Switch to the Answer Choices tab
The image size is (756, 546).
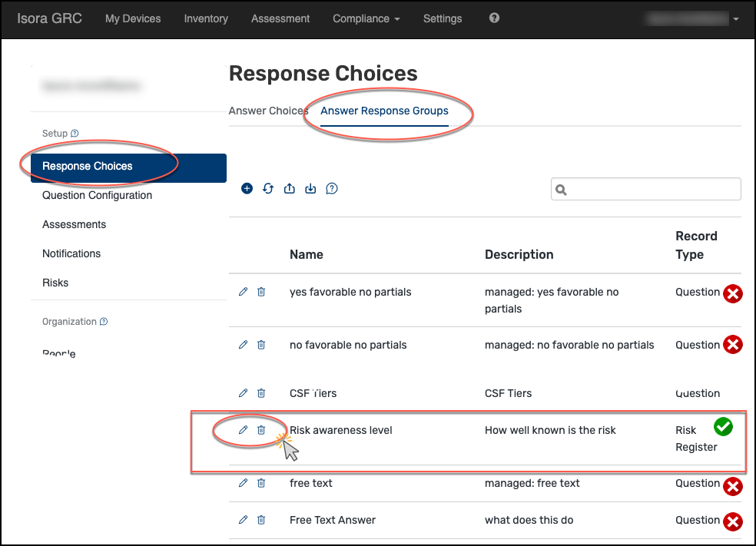[x=267, y=111]
